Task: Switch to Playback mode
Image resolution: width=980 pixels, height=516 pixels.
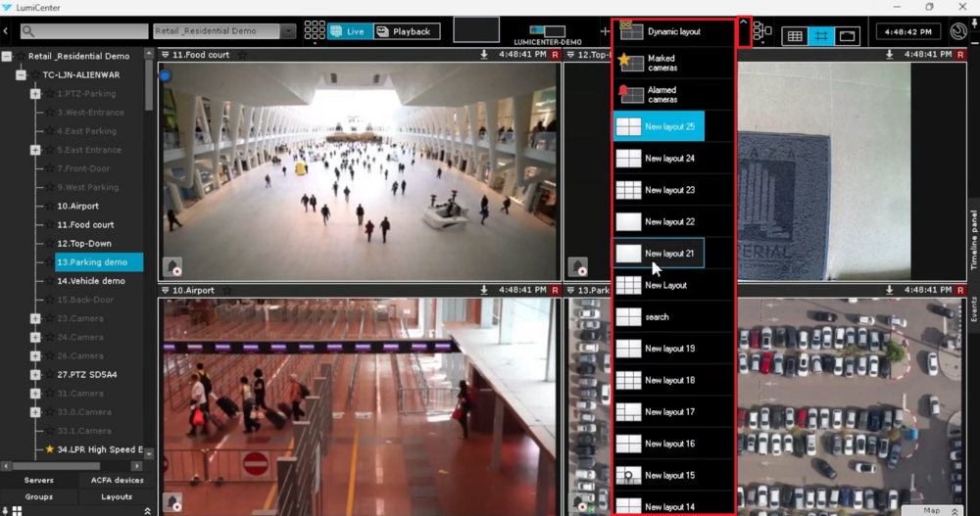Action: coord(406,31)
